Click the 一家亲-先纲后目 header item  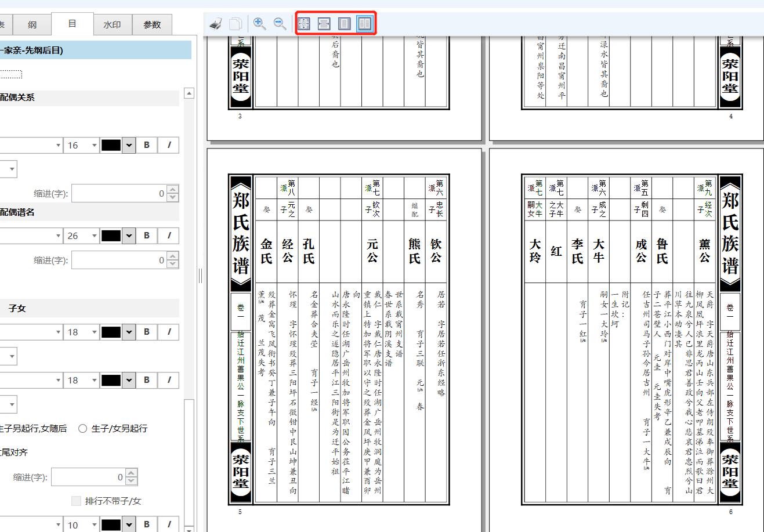[95, 50]
